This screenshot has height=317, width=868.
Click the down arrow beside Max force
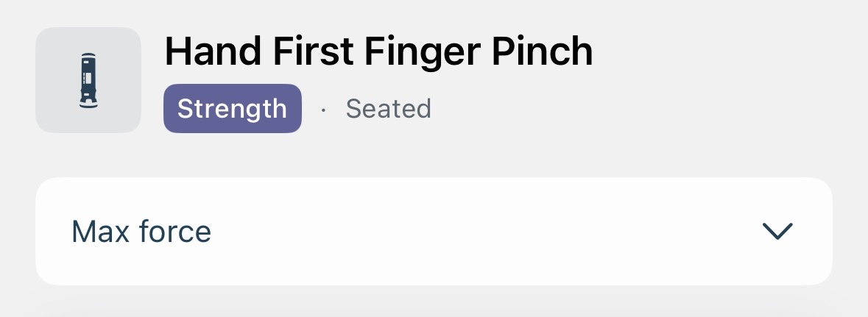coord(777,231)
